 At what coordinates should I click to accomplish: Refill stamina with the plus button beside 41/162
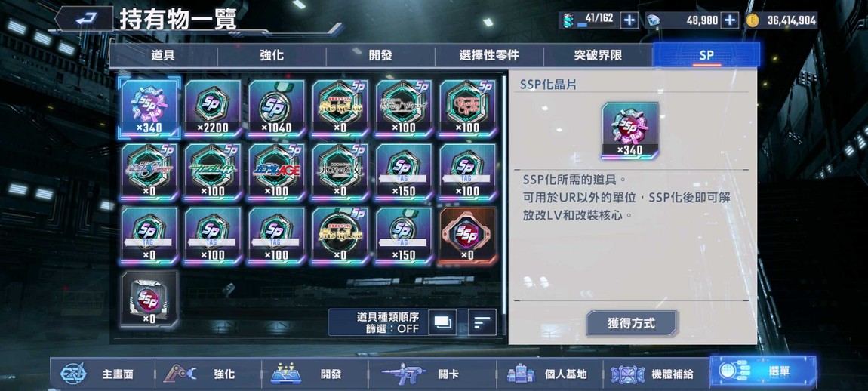point(629,20)
